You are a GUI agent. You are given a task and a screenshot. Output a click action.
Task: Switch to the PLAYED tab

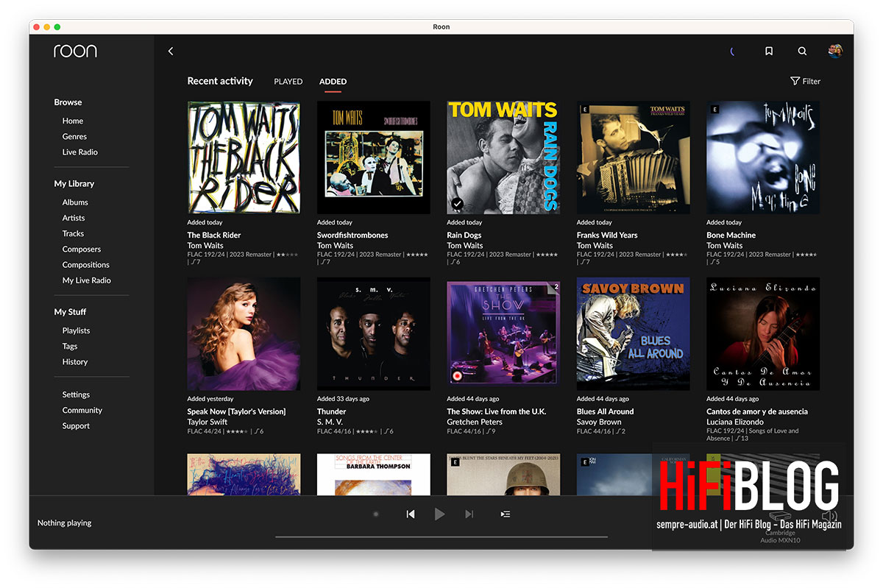click(x=288, y=82)
